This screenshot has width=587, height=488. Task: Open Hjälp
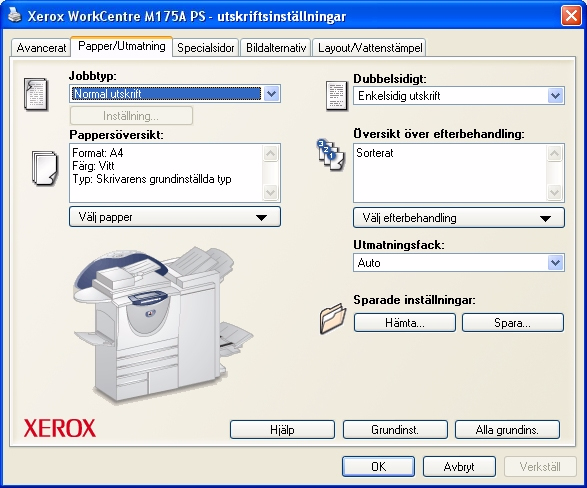tap(282, 429)
